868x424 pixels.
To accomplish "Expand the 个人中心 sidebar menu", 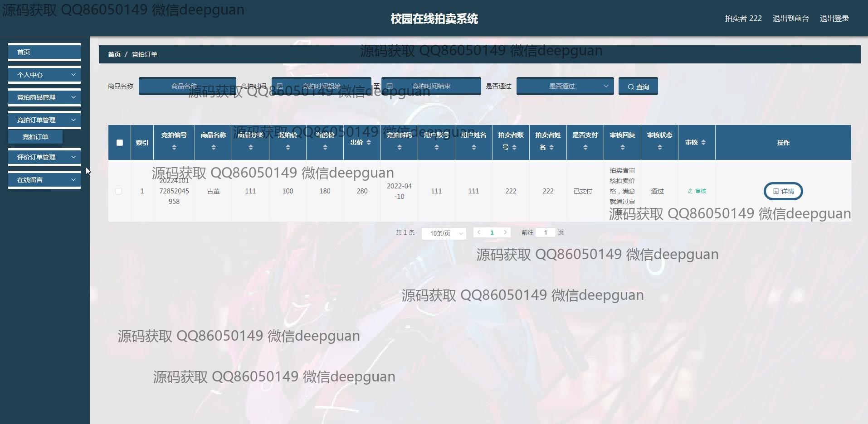I will pyautogui.click(x=44, y=75).
